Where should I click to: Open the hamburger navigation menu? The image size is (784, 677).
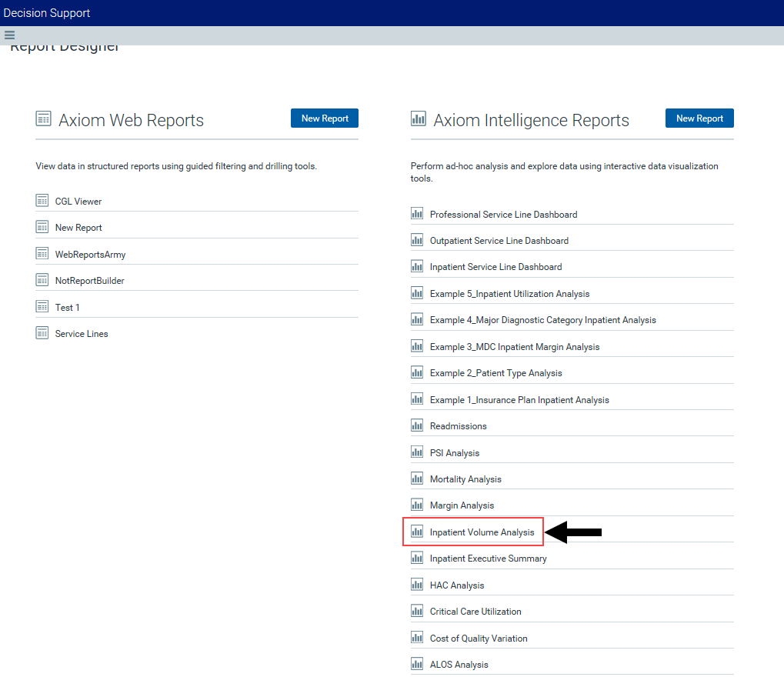[9, 35]
